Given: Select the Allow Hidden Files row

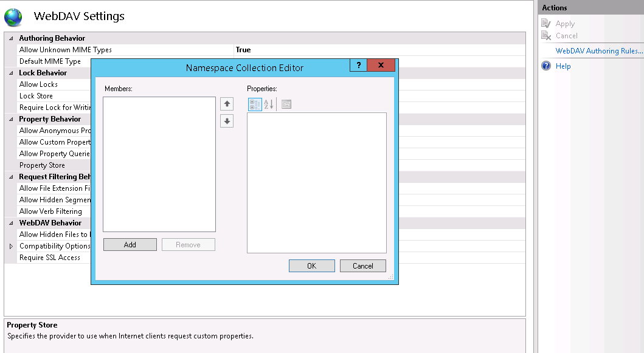Looking at the screenshot, I should [x=54, y=235].
